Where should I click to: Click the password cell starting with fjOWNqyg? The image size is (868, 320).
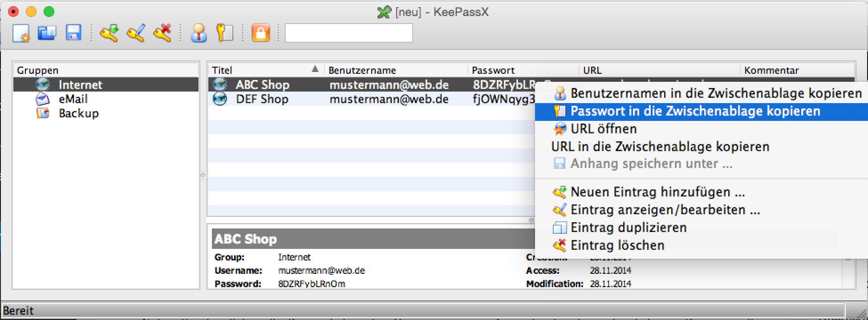[x=503, y=99]
